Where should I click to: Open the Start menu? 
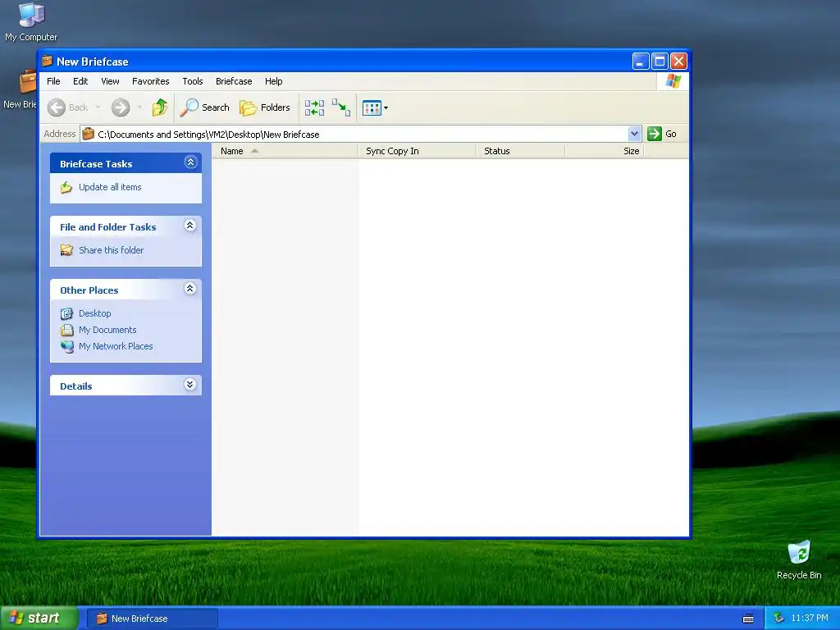(39, 619)
